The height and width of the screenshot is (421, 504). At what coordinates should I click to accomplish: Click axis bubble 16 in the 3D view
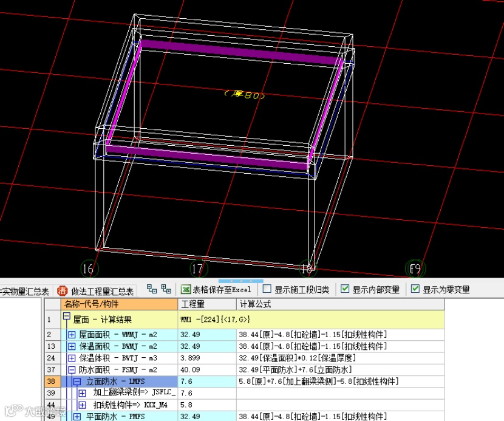click(89, 269)
